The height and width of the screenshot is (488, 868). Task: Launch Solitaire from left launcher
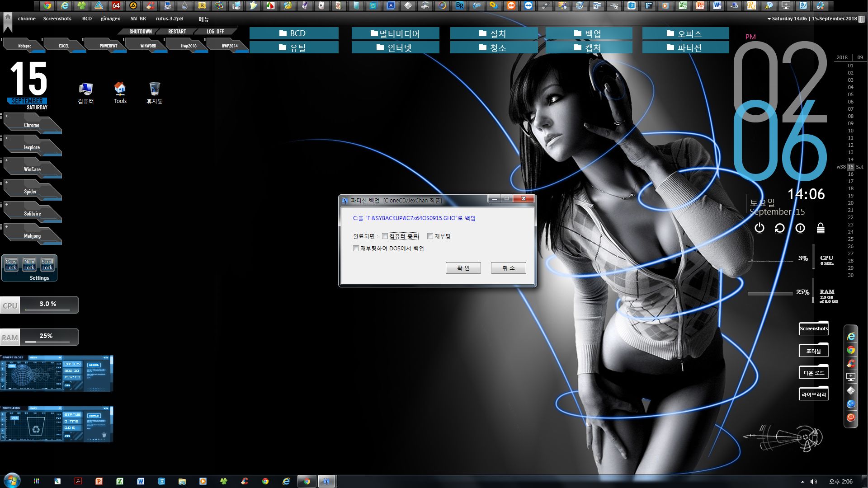tap(32, 213)
